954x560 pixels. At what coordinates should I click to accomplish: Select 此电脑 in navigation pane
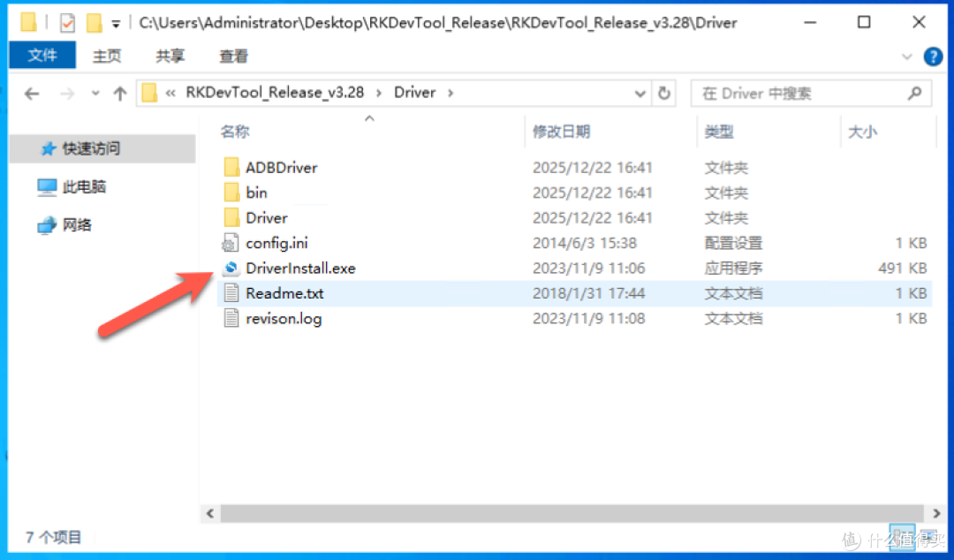84,186
